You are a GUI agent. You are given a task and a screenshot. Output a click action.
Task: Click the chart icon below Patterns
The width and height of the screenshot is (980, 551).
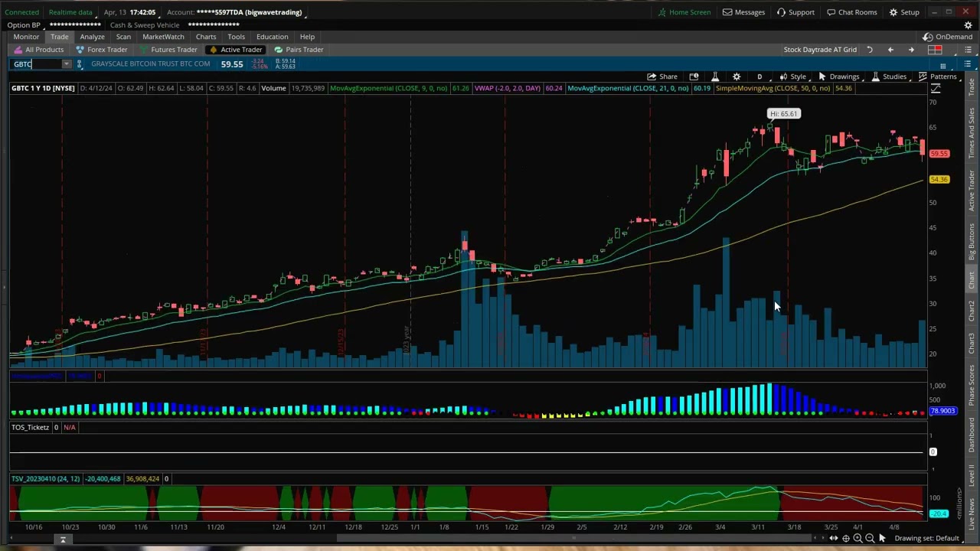(936, 89)
